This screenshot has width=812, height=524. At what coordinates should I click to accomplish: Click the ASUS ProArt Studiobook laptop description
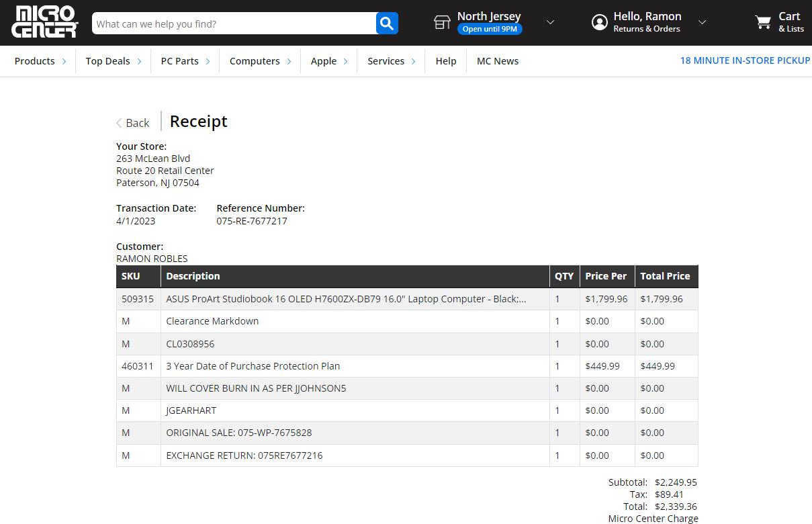[x=346, y=299]
